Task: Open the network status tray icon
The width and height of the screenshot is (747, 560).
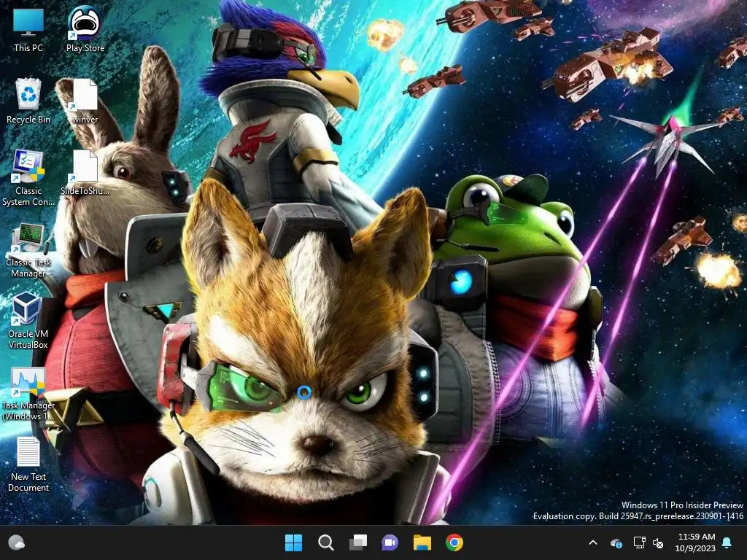Action: tap(639, 542)
